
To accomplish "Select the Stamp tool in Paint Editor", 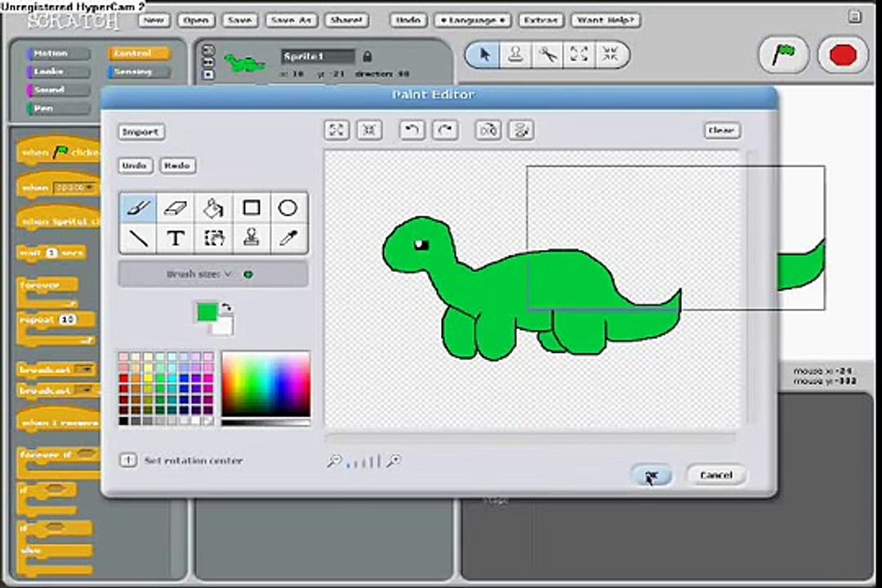I will pyautogui.click(x=251, y=238).
